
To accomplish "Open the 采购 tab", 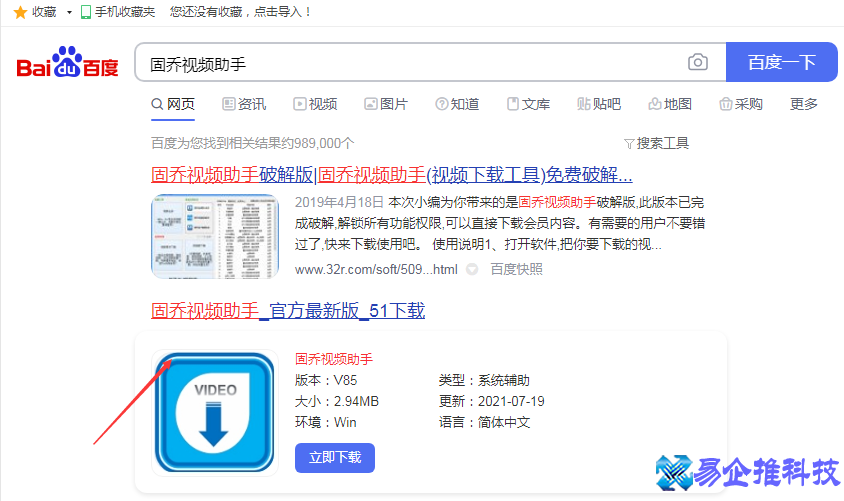I will point(741,104).
